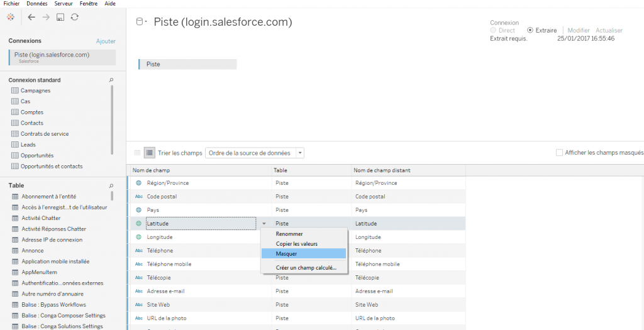The image size is (644, 330).
Task: Open the Fichier menu
Action: [11, 3]
